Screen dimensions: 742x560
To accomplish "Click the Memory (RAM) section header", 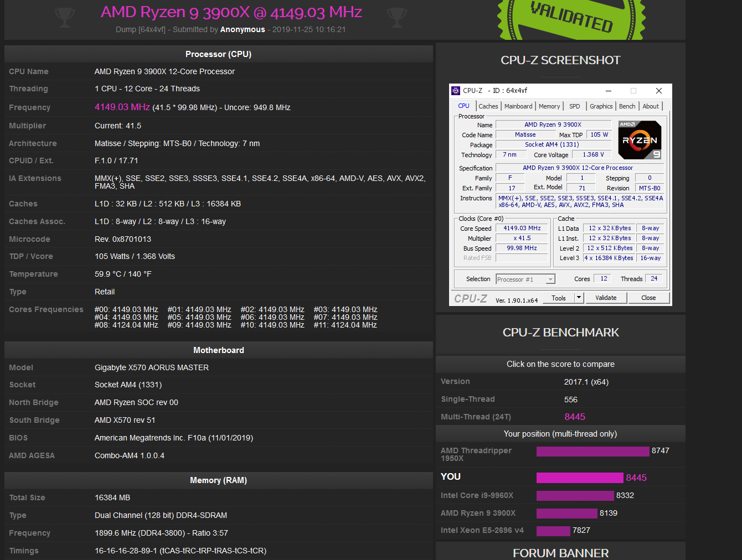I will [218, 480].
